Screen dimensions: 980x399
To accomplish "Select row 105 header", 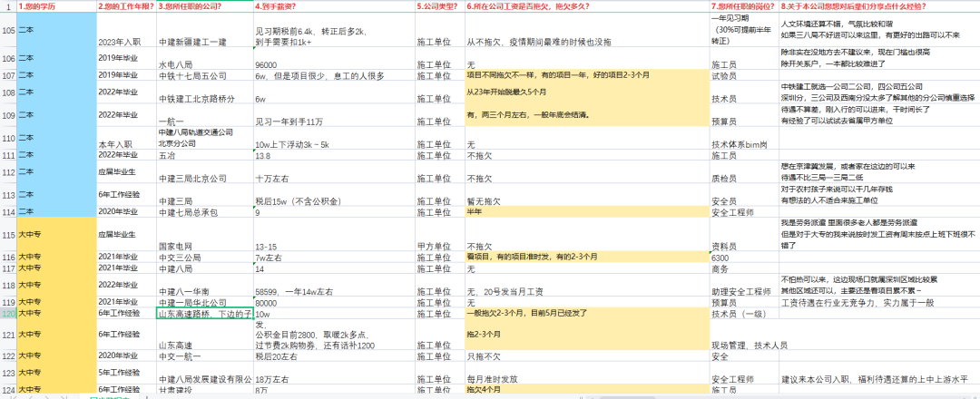I will click(x=8, y=29).
